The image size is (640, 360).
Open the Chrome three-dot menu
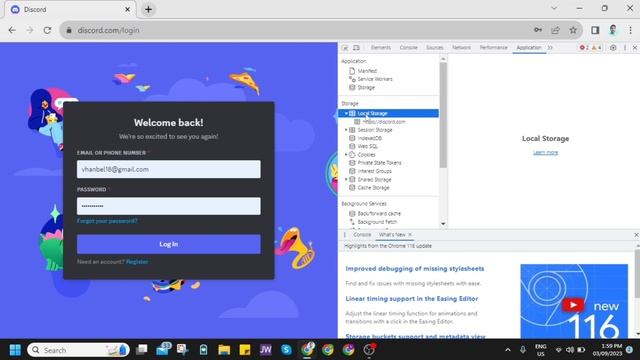(x=630, y=30)
